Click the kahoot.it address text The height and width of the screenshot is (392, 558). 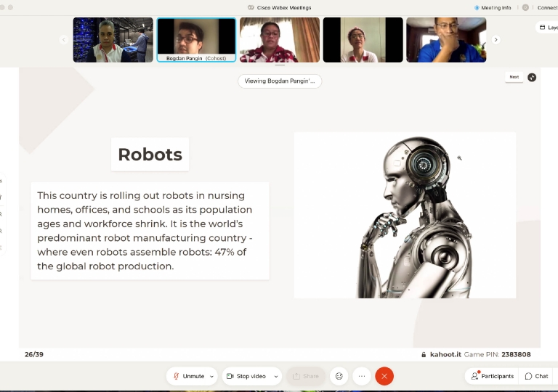[445, 354]
